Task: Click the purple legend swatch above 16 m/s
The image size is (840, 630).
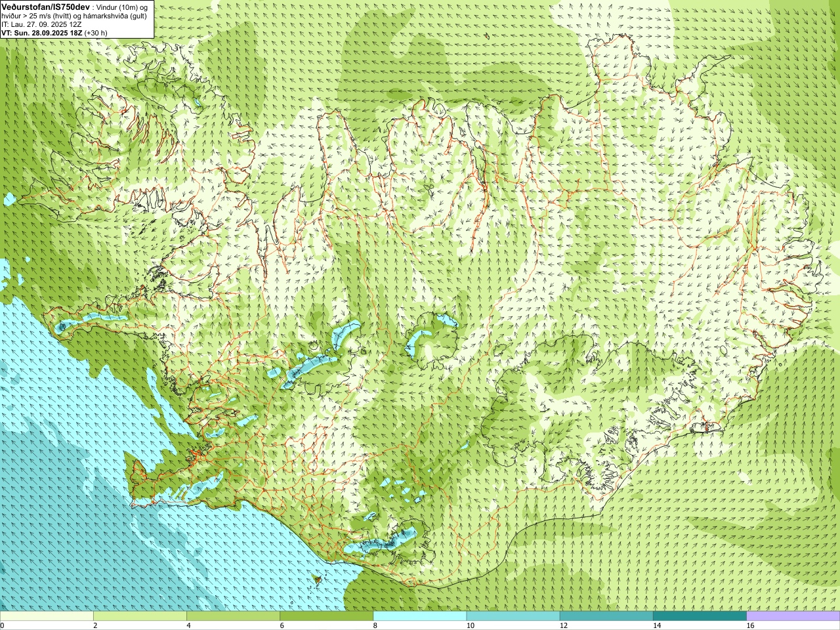Action: tap(793, 616)
